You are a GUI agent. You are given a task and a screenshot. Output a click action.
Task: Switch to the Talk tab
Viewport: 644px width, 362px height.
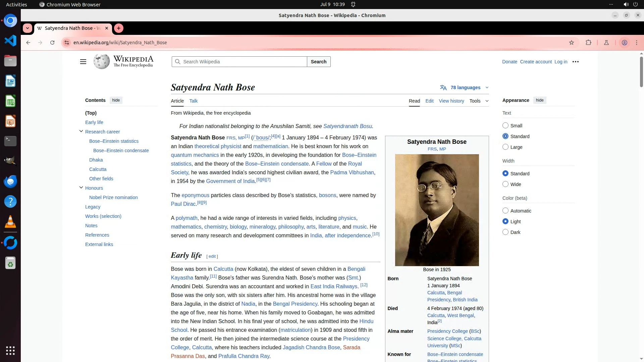193,101
